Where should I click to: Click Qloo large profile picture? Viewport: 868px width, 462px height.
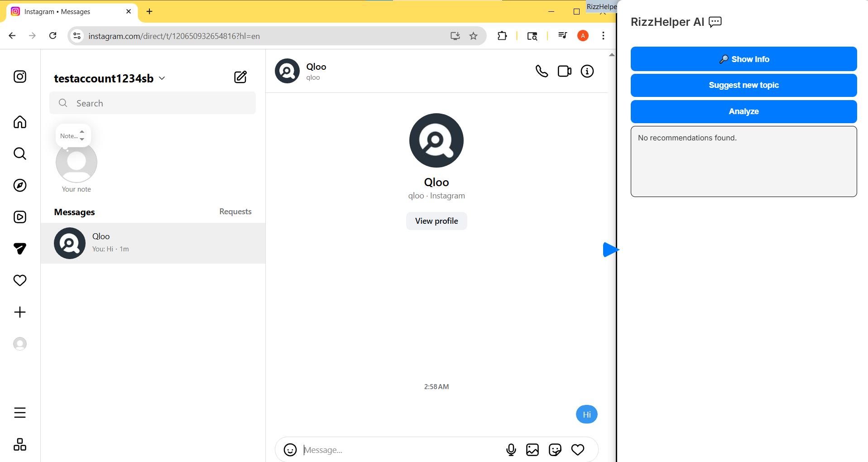click(x=436, y=140)
